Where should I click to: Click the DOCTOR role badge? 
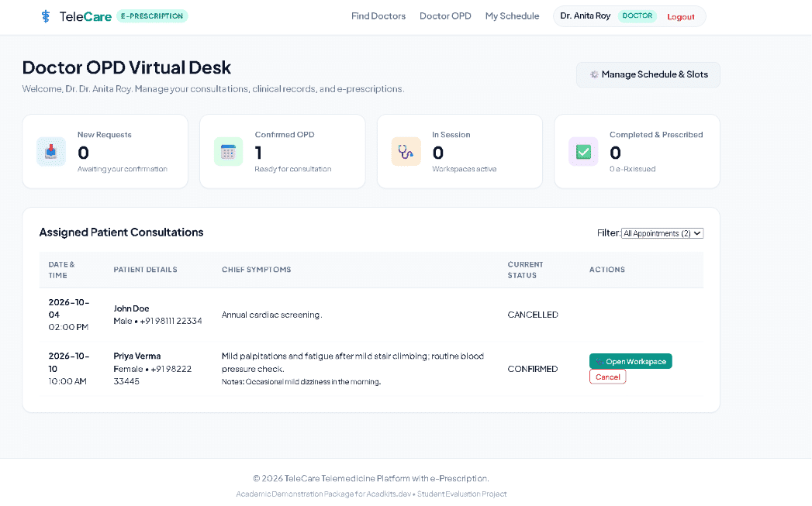(637, 16)
